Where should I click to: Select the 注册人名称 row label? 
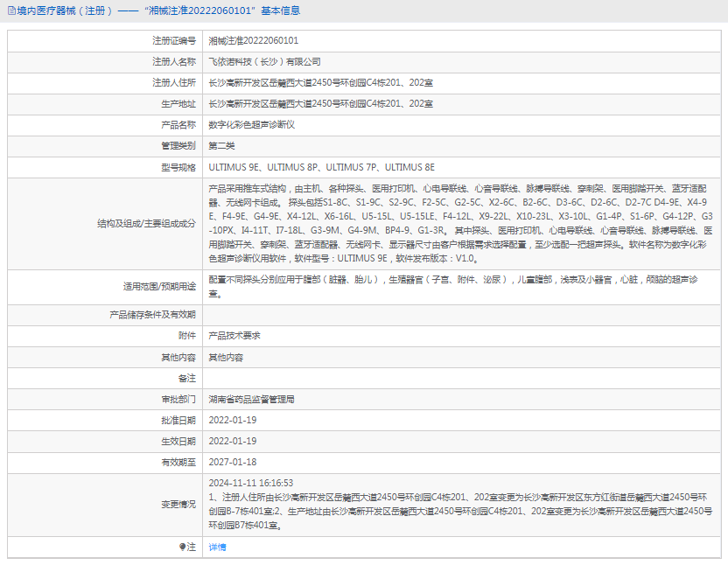pos(174,62)
